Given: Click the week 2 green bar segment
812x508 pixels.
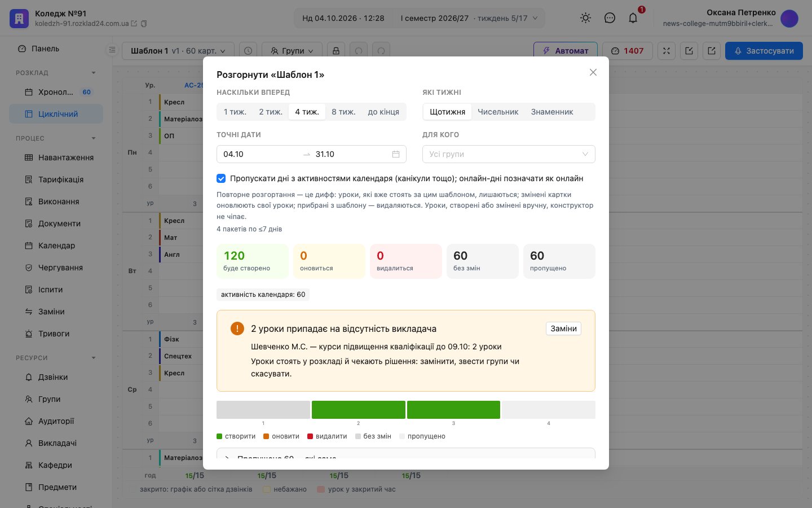Looking at the screenshot, I should 359,410.
